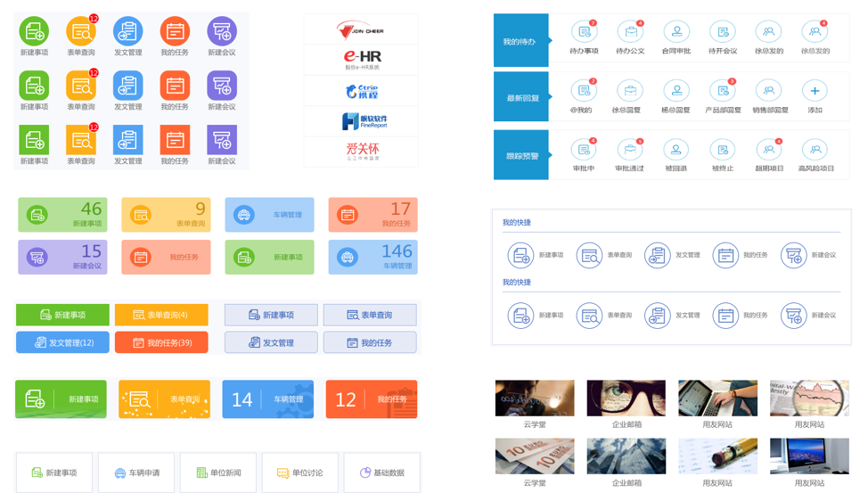This screenshot has height=493, width=868.
Task: Open the 超期项目 icon
Action: (768, 150)
